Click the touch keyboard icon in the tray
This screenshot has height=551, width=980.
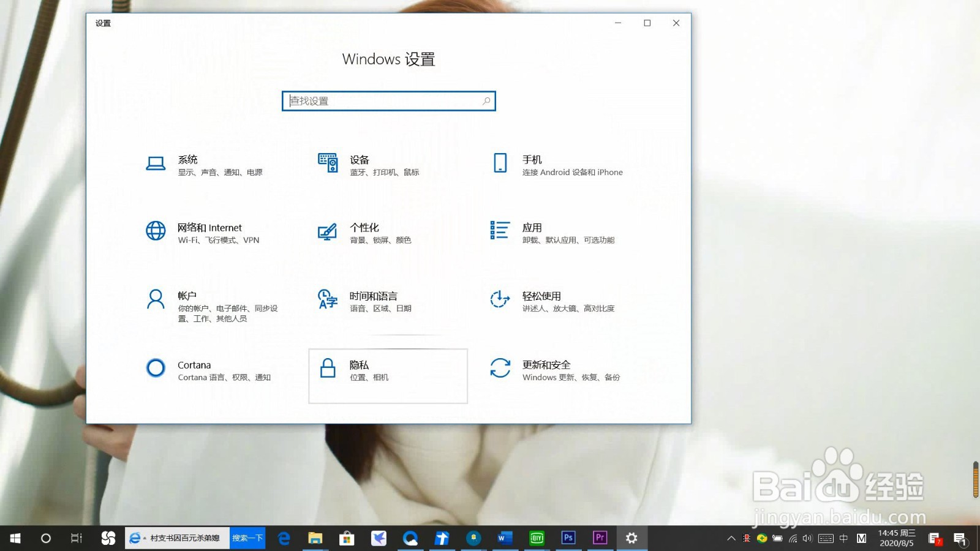point(826,539)
